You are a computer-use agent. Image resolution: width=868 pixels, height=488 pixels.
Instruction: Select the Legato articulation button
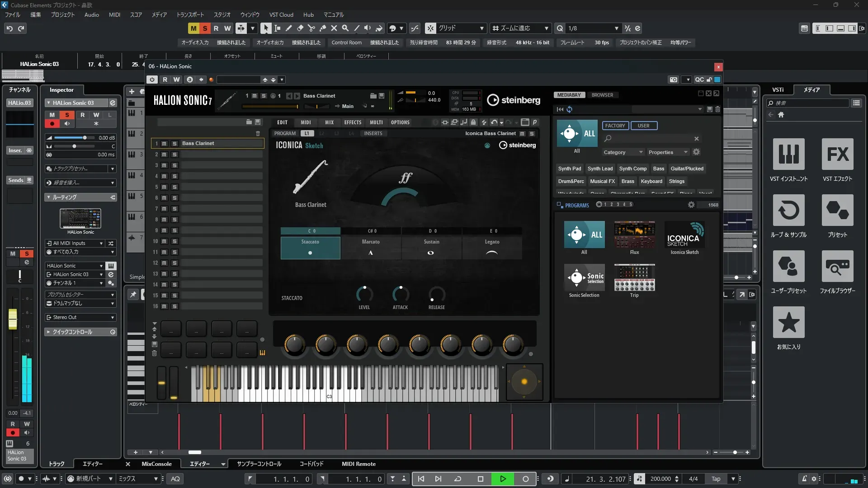pos(492,247)
